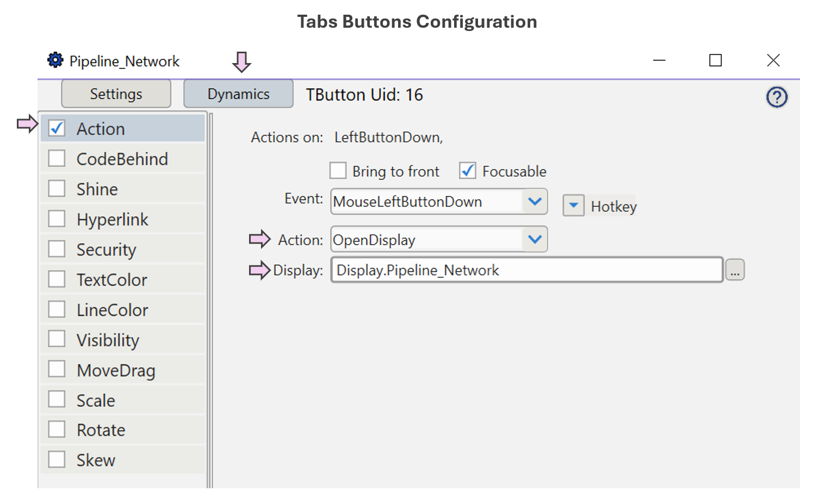The width and height of the screenshot is (819, 504).
Task: Enable the CodeBehind checkbox
Action: click(57, 158)
